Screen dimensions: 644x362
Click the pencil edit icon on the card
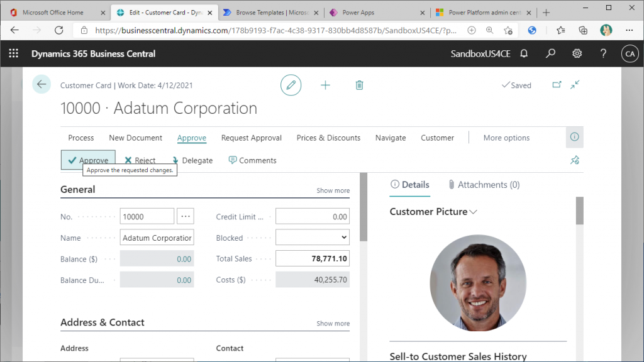(291, 85)
